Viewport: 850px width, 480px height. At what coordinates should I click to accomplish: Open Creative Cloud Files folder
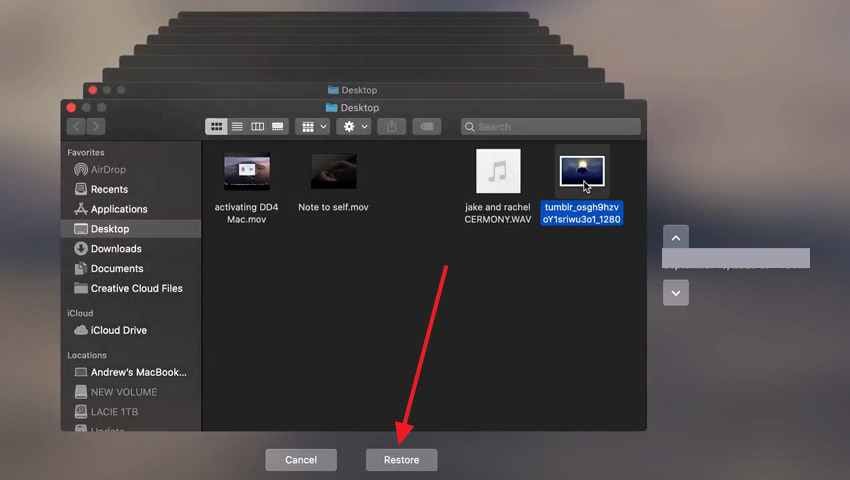coord(130,288)
